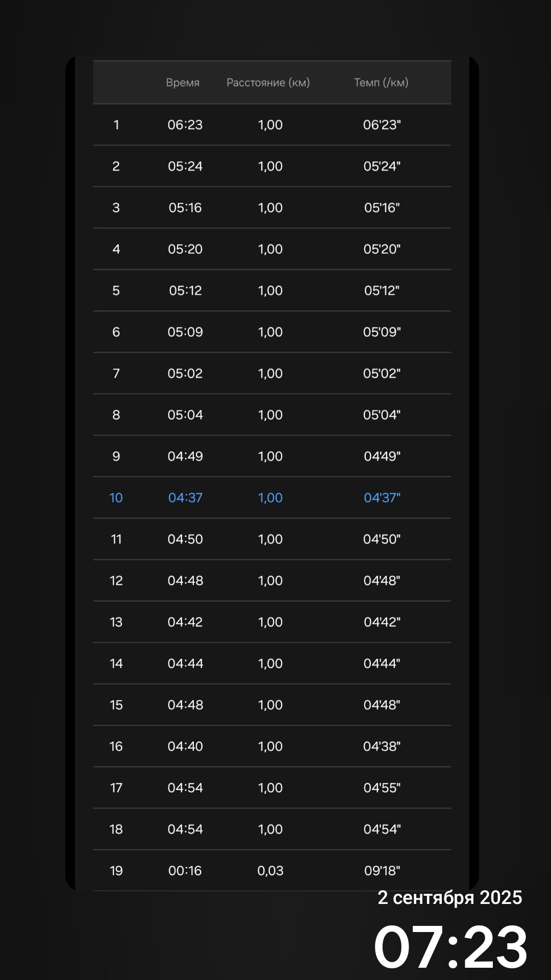Screen dimensions: 551x980
Task: Select lap 17 pace 04'55"
Action: pyautogui.click(x=382, y=788)
